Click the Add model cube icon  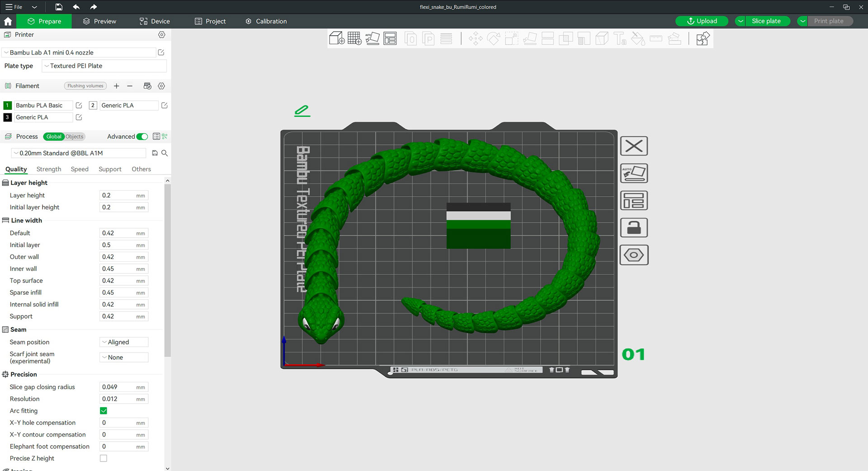337,38
